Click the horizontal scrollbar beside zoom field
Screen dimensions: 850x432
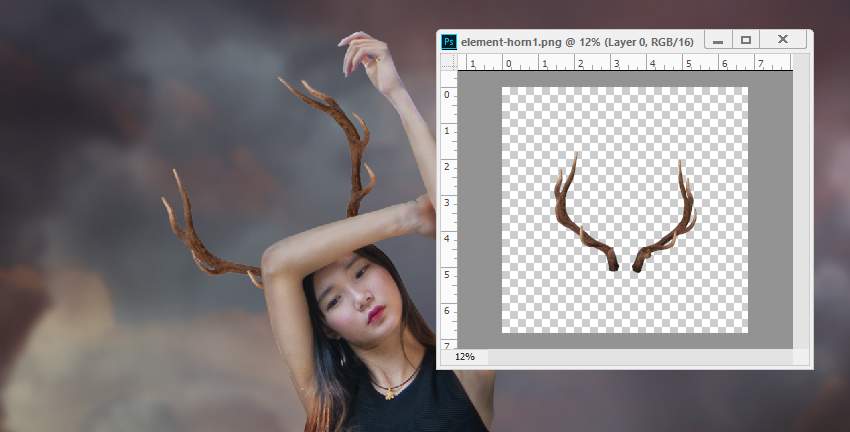640,357
